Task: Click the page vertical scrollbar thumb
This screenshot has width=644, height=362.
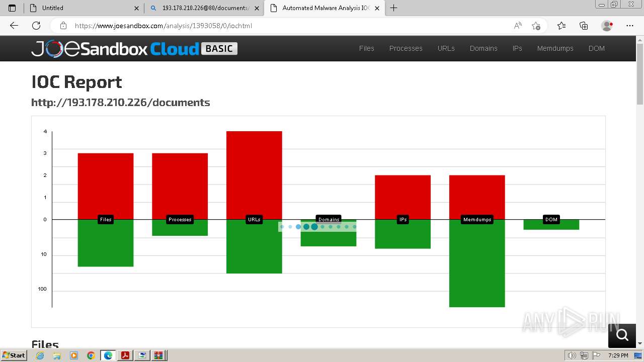Action: [640, 74]
